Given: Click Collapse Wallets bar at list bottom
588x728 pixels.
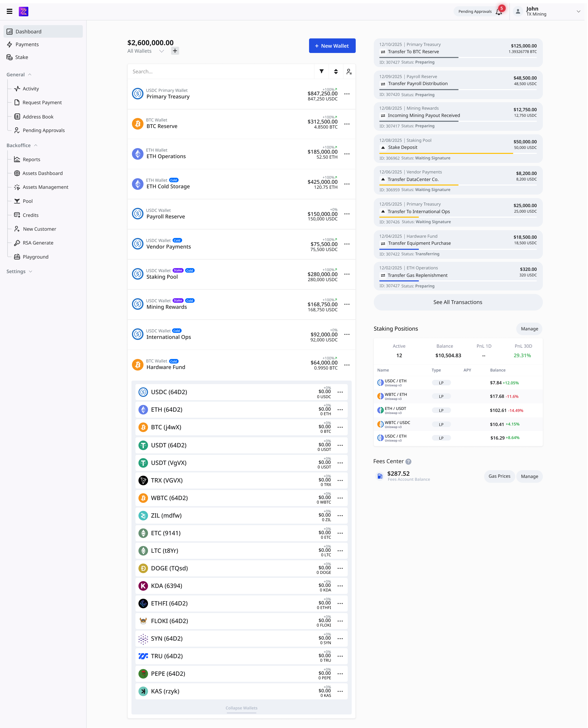Looking at the screenshot, I should [241, 708].
